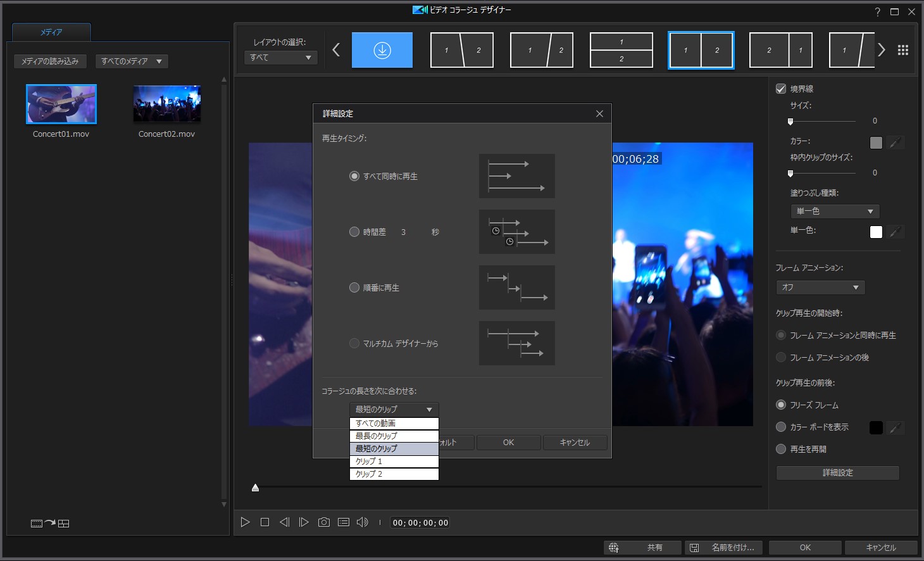Click キャンセル in the 詳細設定 dialog
This screenshot has width=924, height=561.
pos(575,443)
